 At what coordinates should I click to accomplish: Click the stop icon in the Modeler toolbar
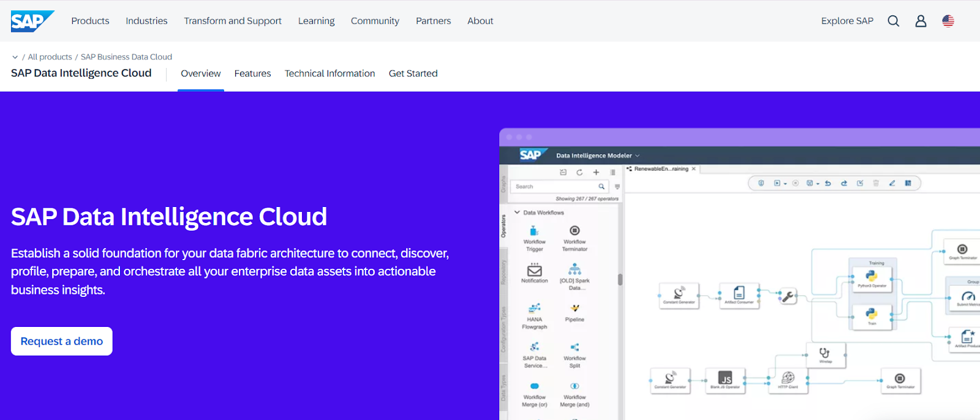coord(796,183)
